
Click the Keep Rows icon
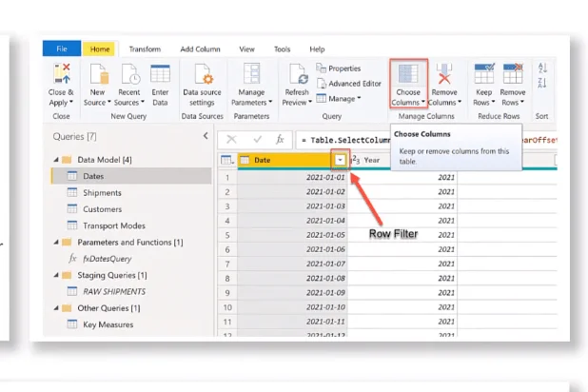click(484, 73)
